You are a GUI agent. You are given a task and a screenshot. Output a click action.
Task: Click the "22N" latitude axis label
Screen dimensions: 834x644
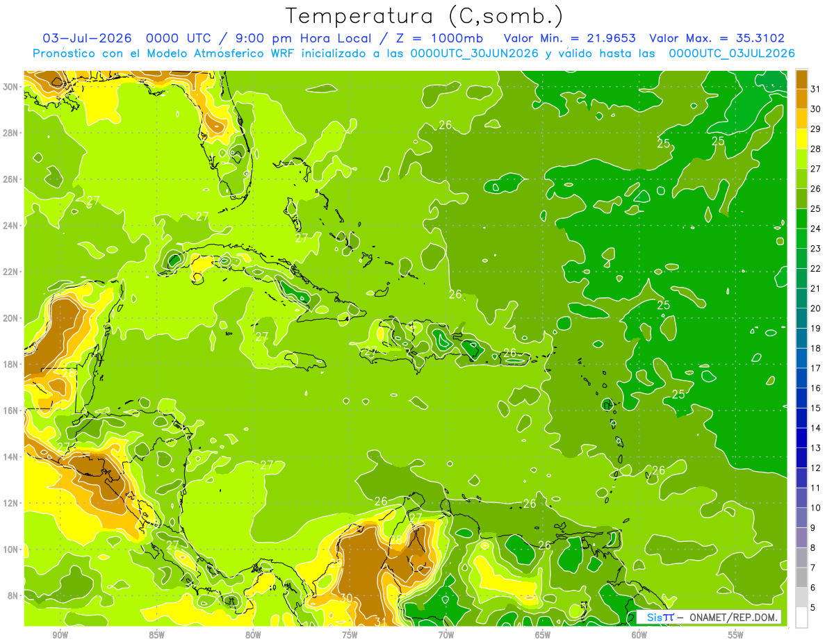(12, 272)
